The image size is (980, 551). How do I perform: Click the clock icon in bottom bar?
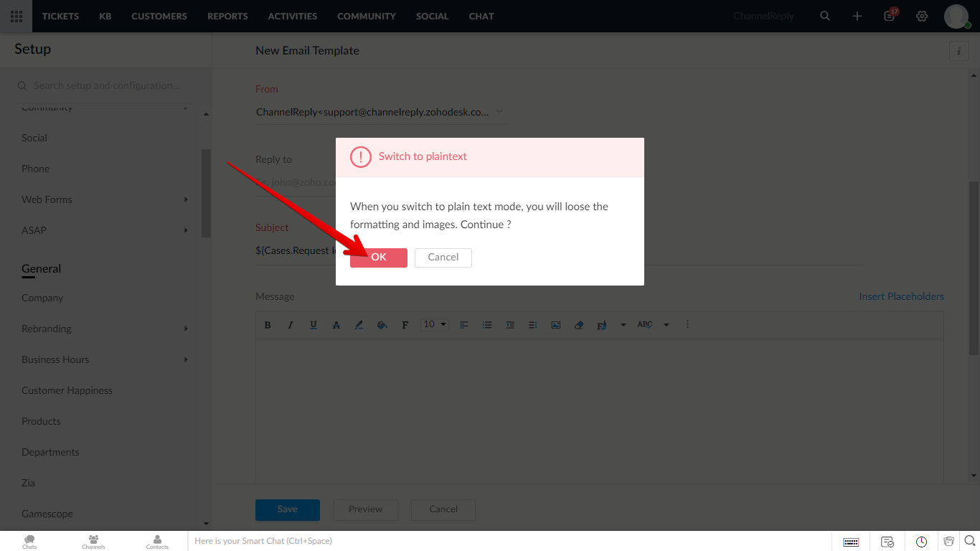922,542
